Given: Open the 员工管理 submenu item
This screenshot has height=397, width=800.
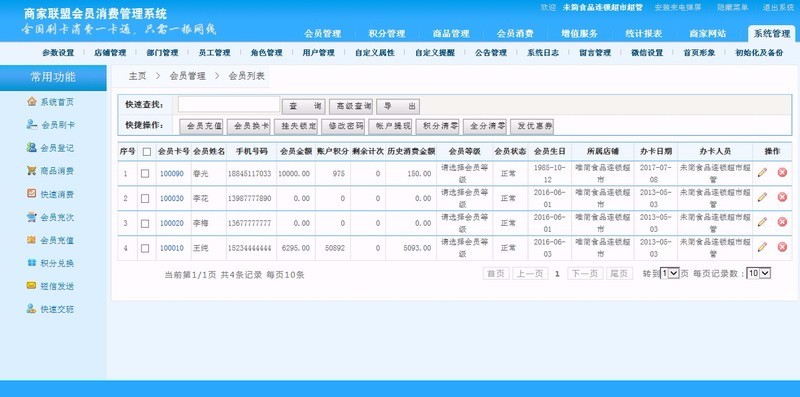Looking at the screenshot, I should 214,53.
